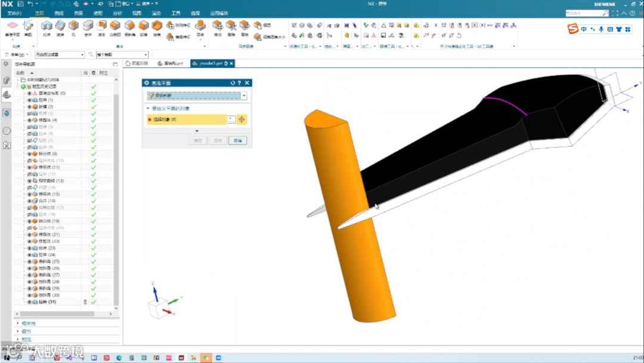
Task: Click the Subtract (减去) ribbon icon
Action: point(101,27)
